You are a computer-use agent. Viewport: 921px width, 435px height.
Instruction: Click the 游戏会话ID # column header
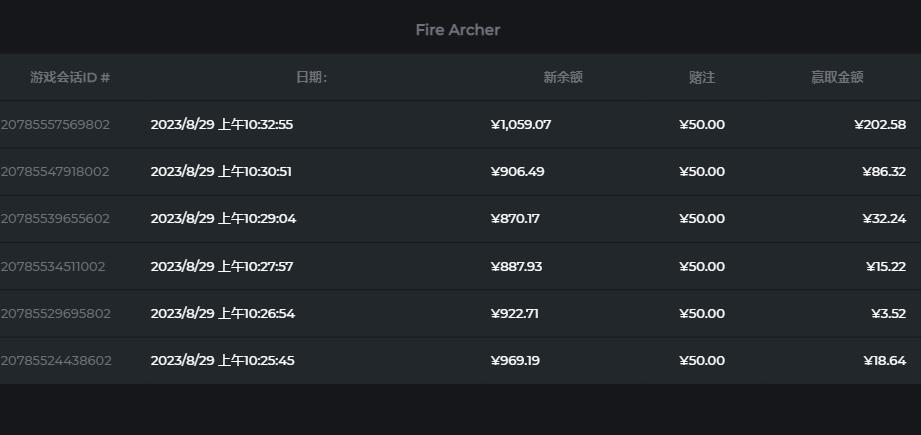(70, 77)
